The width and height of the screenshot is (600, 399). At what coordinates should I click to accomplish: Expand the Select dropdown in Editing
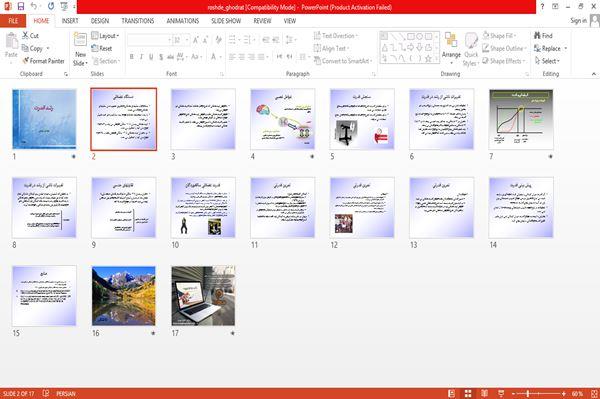click(547, 61)
